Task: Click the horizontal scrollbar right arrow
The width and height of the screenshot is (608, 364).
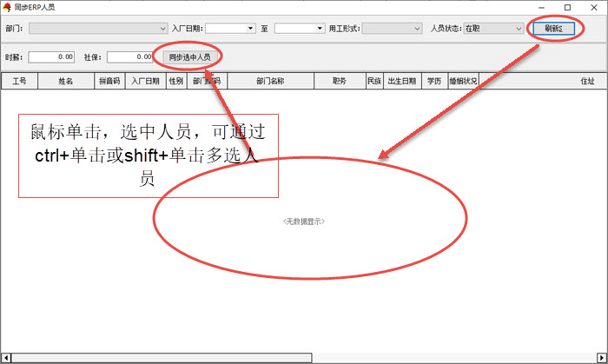Action: click(x=602, y=358)
